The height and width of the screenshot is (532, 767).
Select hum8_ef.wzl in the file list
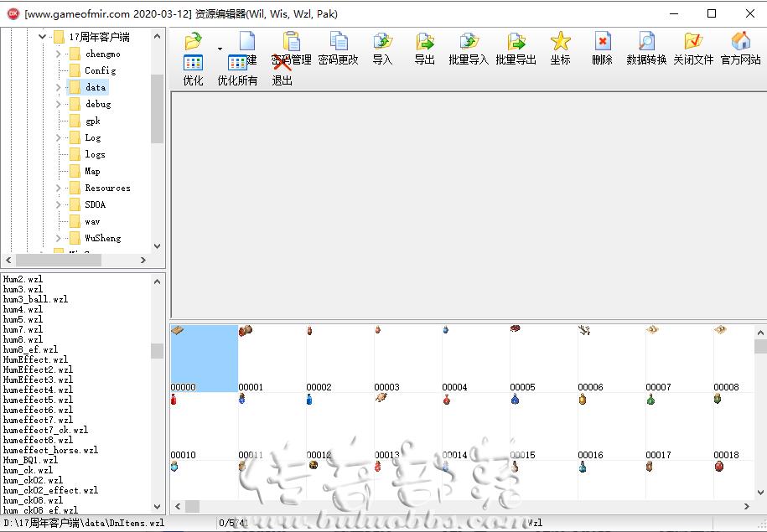click(30, 349)
